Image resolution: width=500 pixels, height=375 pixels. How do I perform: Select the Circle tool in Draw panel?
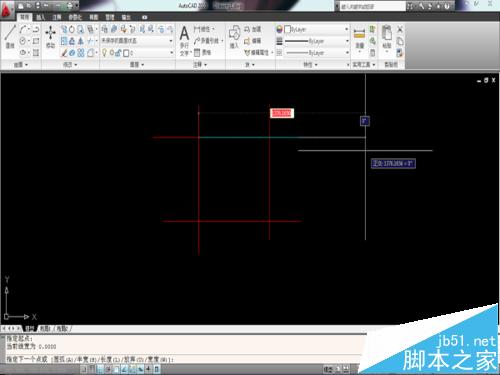23,41
